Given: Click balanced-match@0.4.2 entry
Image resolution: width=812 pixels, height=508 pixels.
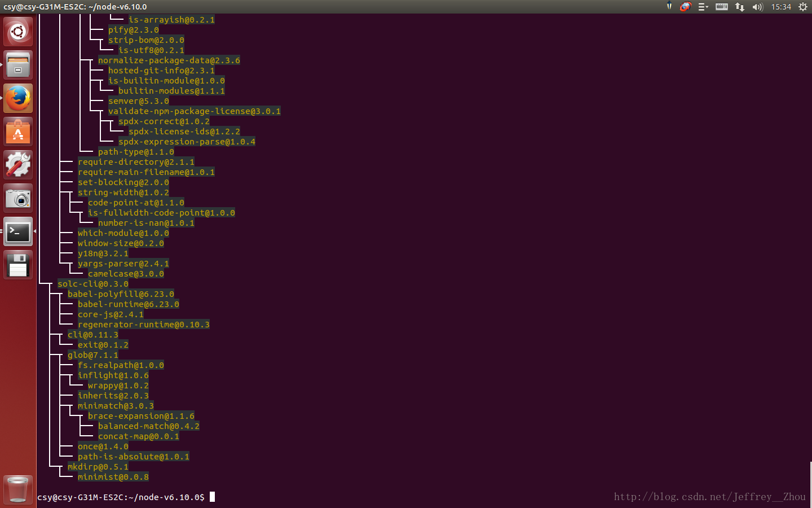Looking at the screenshot, I should point(149,426).
